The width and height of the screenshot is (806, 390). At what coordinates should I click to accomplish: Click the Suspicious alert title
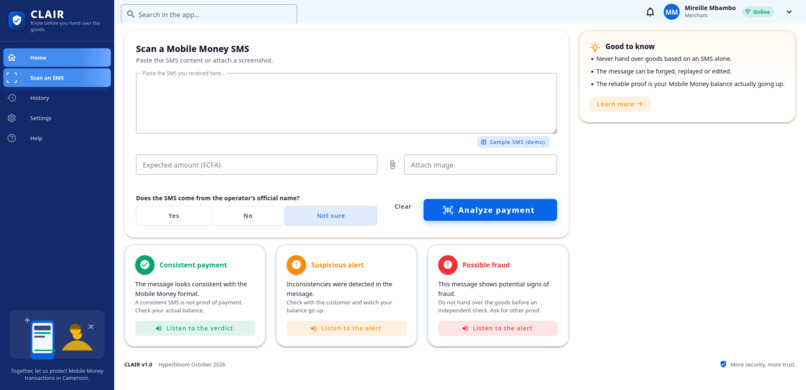pos(337,265)
